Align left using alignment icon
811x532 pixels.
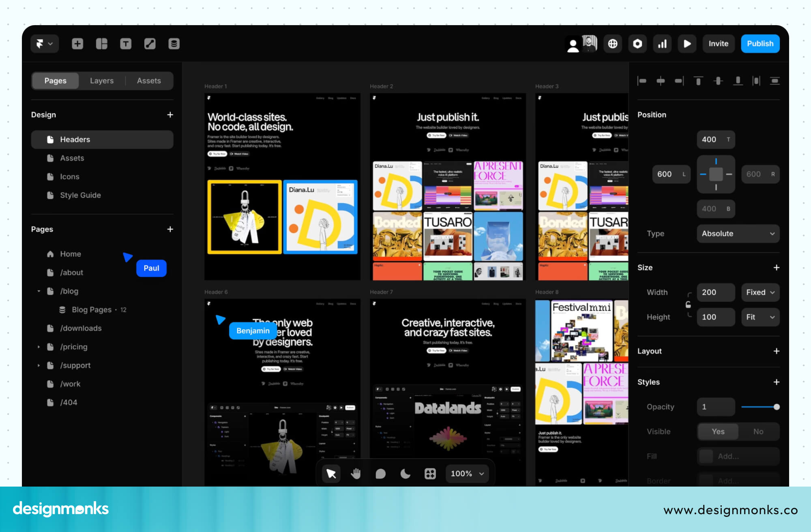point(642,81)
